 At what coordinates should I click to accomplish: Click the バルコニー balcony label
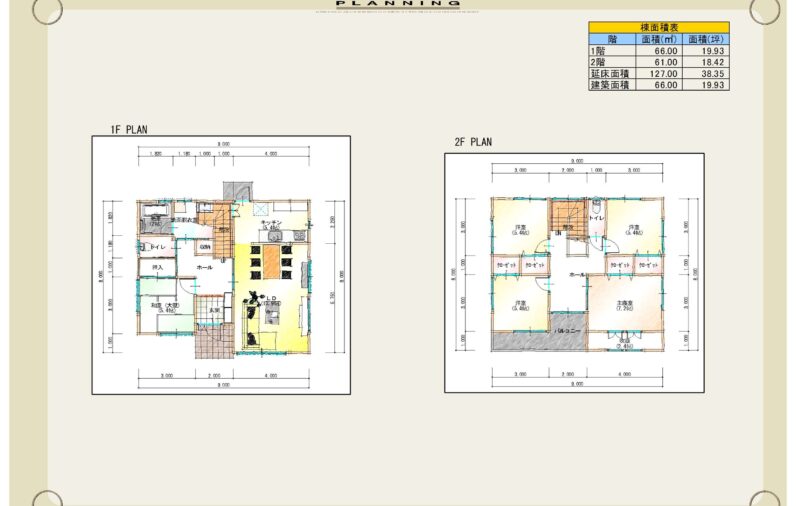pos(567,331)
